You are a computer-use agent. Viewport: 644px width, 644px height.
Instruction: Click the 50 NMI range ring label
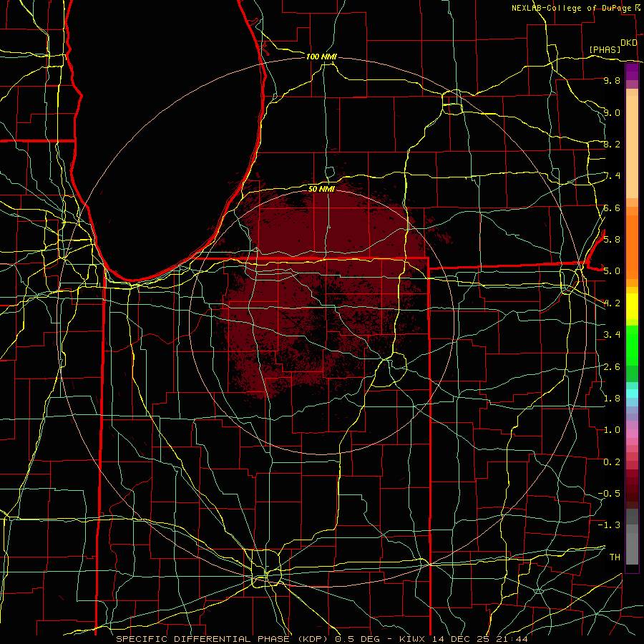click(321, 189)
